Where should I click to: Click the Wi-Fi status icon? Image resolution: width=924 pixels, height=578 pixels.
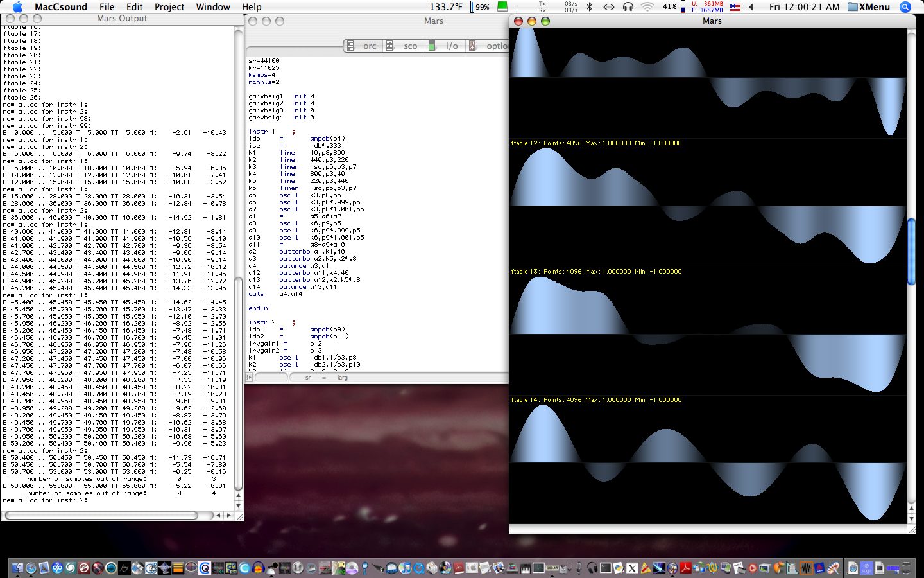[647, 6]
